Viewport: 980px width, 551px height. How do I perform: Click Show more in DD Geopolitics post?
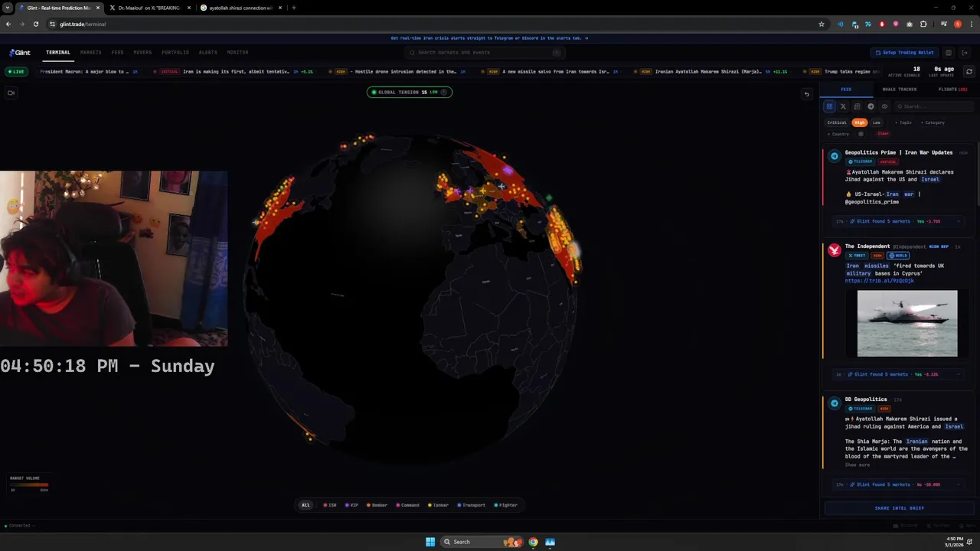[857, 465]
